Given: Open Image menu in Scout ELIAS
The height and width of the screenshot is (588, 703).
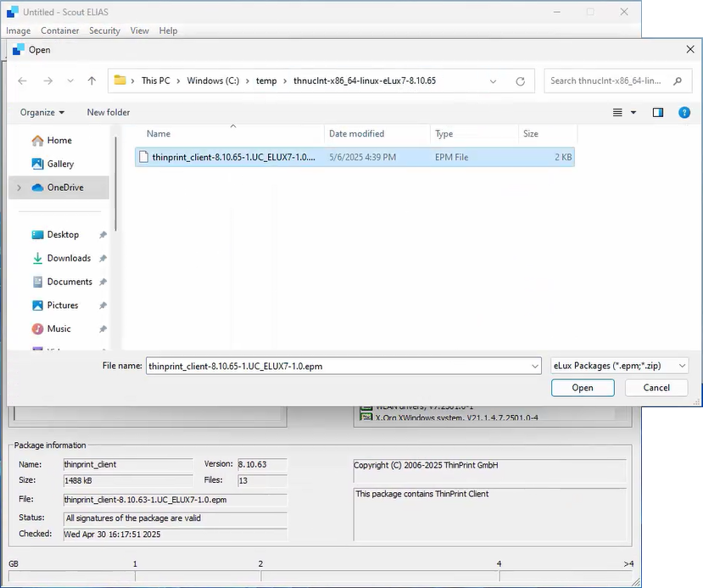Looking at the screenshot, I should click(19, 31).
